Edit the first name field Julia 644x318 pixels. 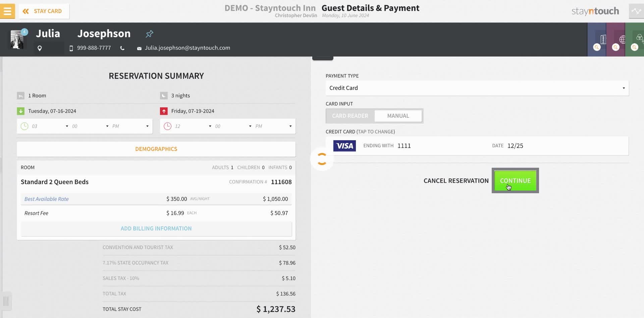coord(48,34)
